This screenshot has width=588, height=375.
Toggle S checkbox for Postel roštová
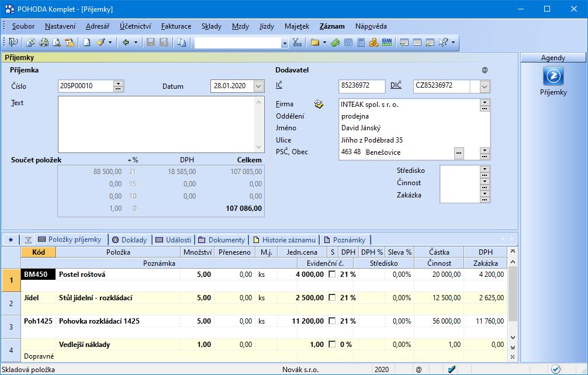pyautogui.click(x=332, y=274)
